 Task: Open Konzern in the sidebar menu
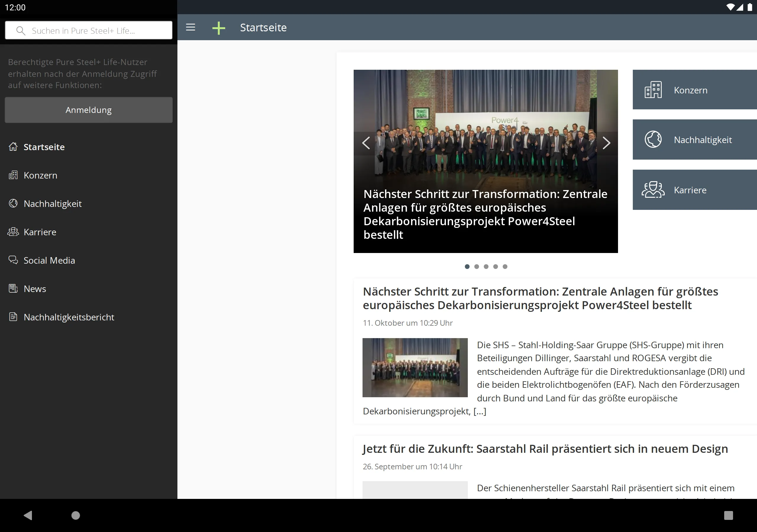tap(89, 175)
